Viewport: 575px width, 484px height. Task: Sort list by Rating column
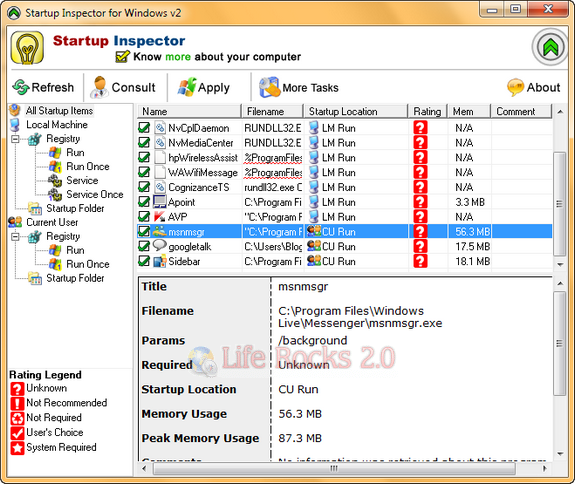(x=428, y=111)
